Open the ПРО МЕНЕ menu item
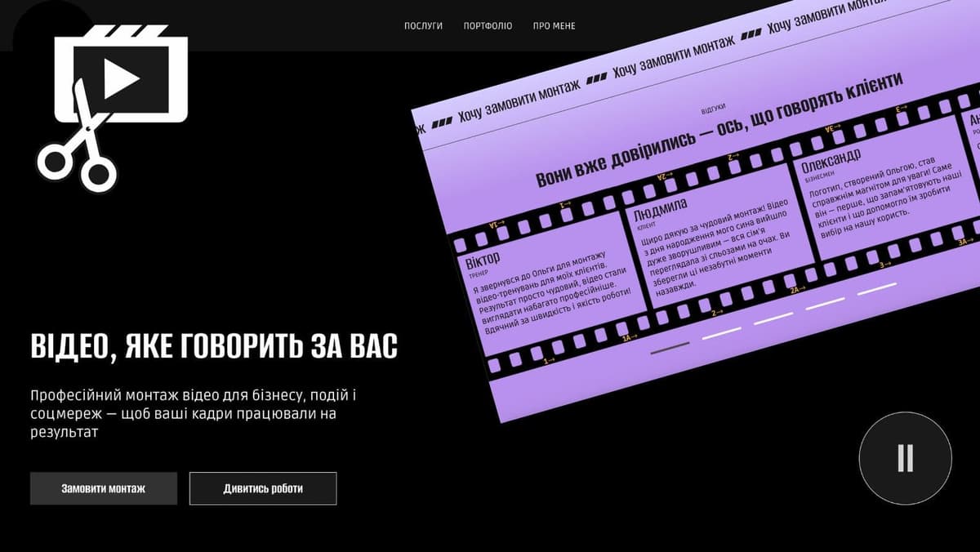The width and height of the screenshot is (980, 552). click(555, 26)
